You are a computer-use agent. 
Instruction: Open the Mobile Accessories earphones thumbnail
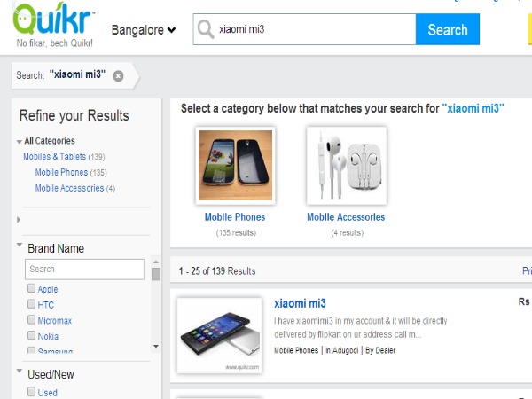coord(346,165)
